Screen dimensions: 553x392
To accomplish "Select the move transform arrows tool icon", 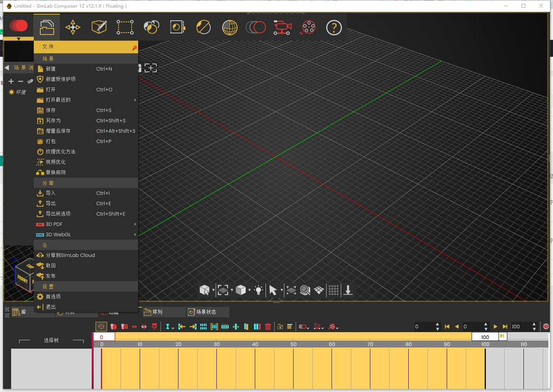I will [x=73, y=28].
